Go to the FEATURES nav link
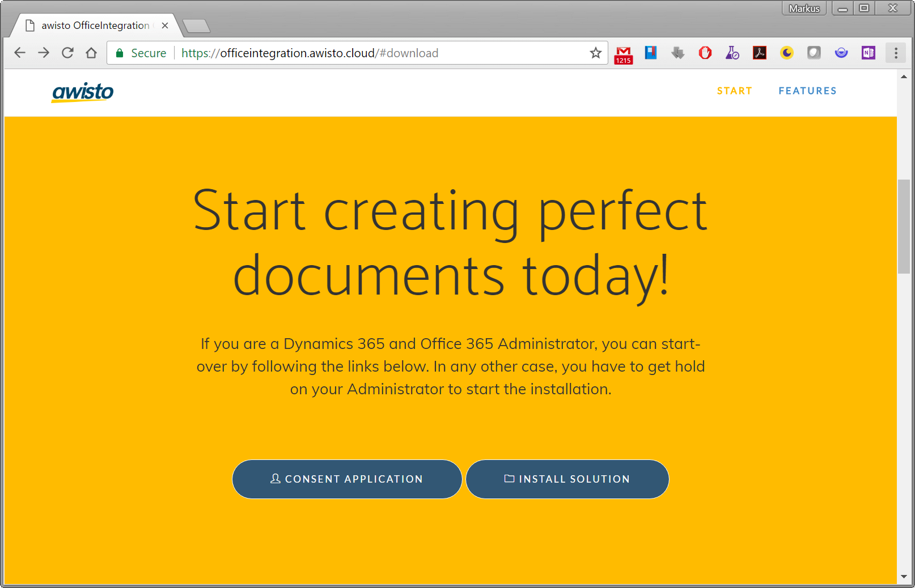This screenshot has height=588, width=915. 807,91
